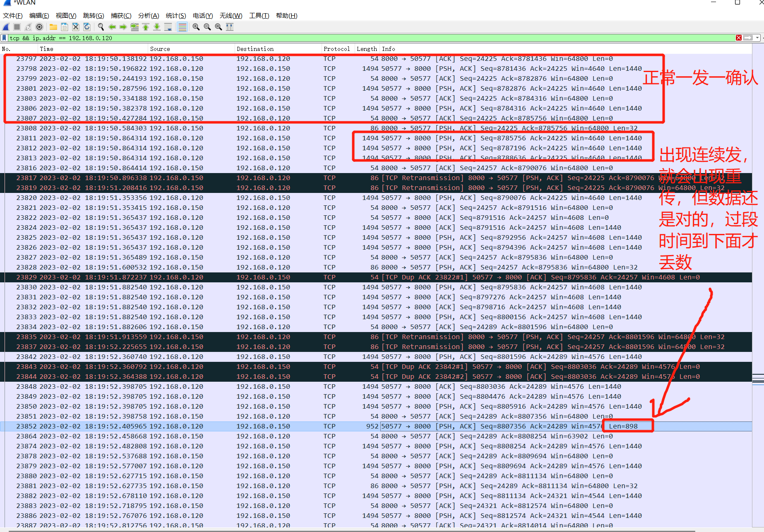Open the display filter bookmark menu

click(x=4, y=38)
